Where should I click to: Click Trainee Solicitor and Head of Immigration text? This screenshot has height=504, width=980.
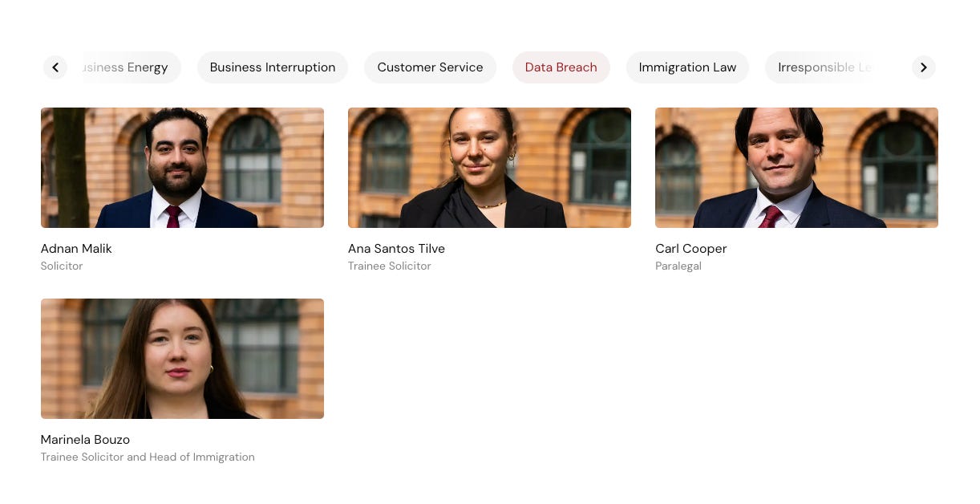coord(148,457)
